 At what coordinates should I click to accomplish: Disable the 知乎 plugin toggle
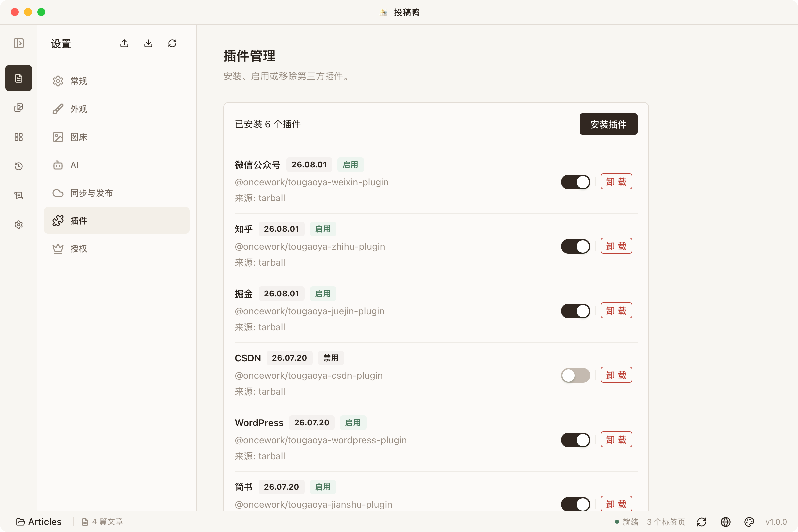576,246
